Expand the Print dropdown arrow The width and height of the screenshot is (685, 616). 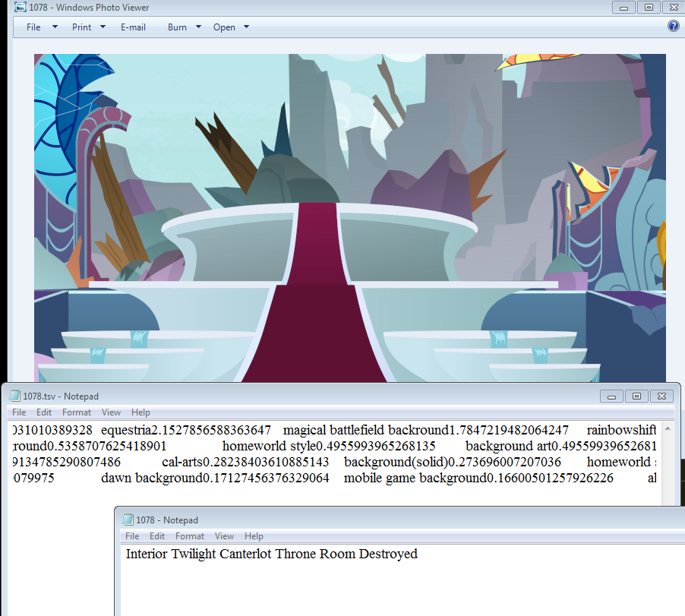point(103,27)
